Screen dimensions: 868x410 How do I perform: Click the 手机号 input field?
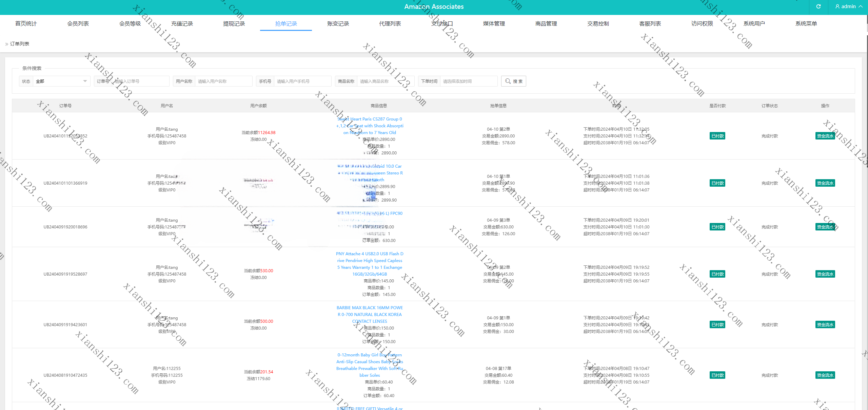pos(302,81)
